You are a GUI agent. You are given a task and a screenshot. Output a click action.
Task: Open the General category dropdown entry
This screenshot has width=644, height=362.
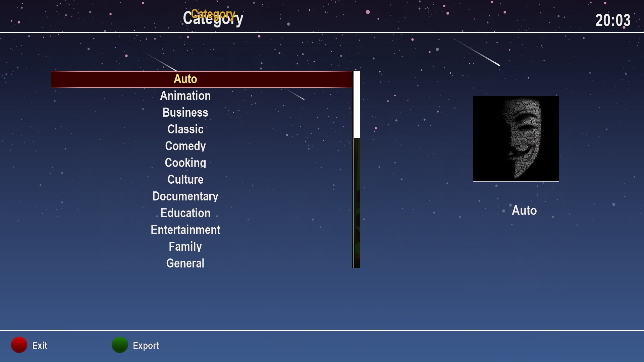(185, 263)
